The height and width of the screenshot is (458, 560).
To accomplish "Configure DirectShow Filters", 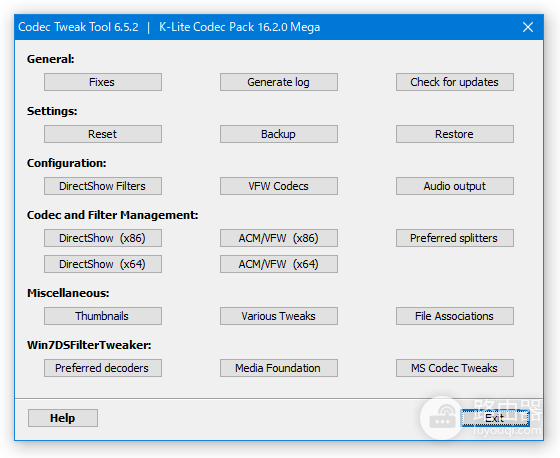I will coord(103,186).
